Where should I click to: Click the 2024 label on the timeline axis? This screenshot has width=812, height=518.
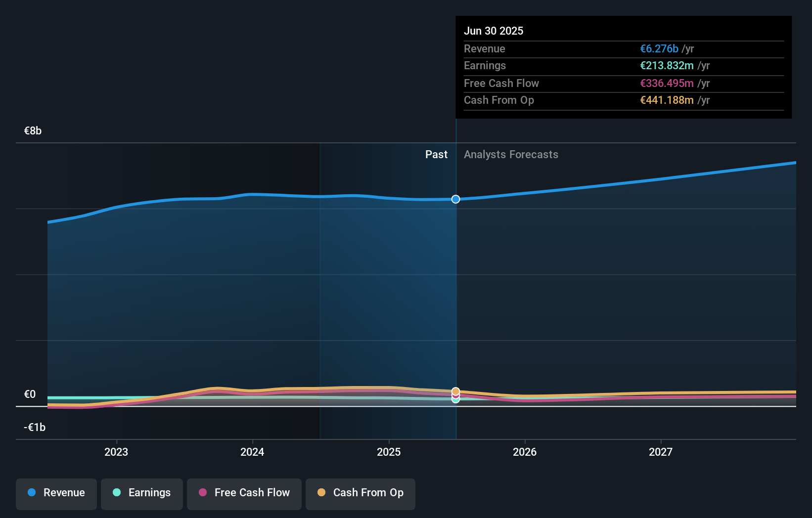(252, 451)
